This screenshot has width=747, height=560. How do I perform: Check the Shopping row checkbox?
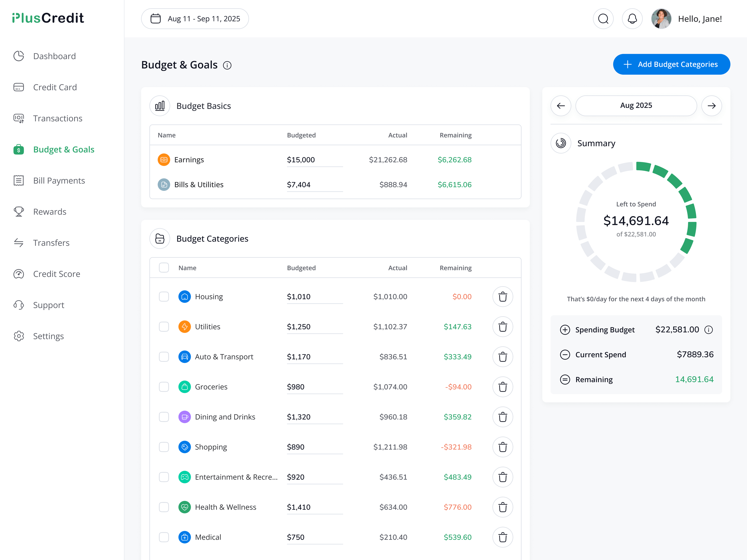click(x=164, y=447)
